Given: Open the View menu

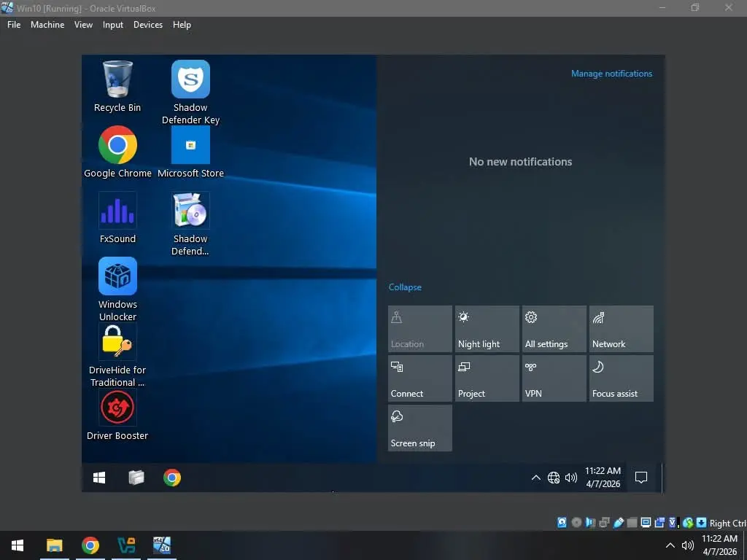Looking at the screenshot, I should click(x=83, y=25).
